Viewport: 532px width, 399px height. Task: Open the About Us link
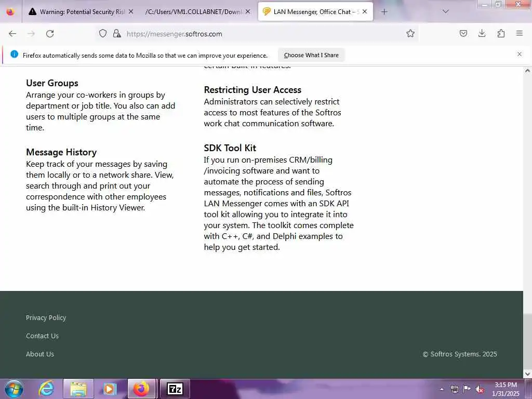click(40, 354)
